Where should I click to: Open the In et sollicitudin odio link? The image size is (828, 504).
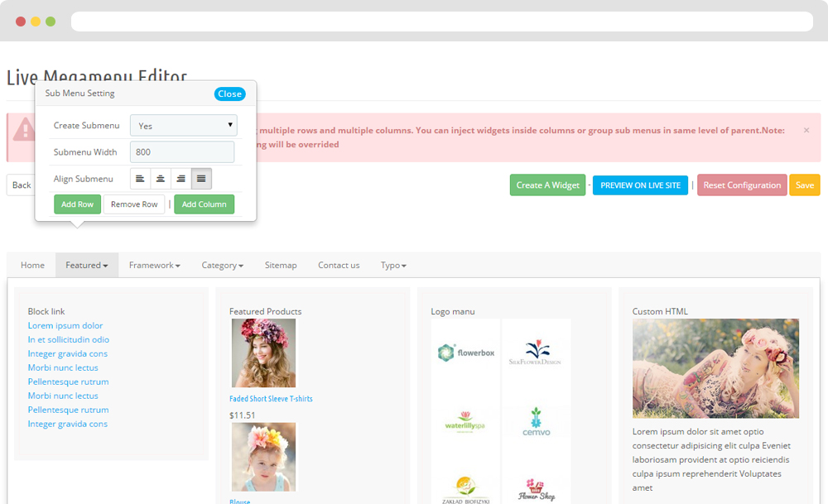click(69, 340)
